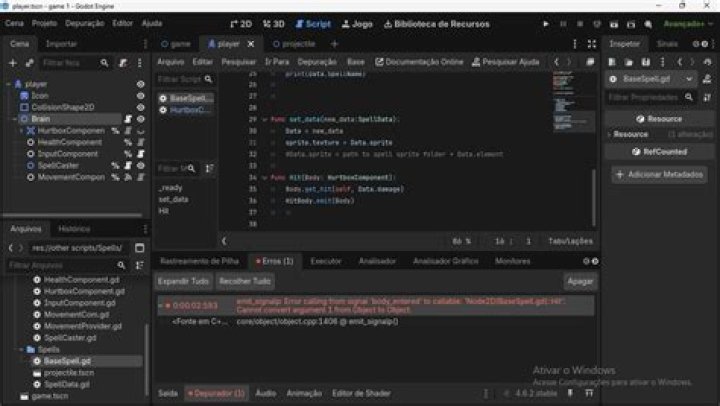This screenshot has height=406, width=720.
Task: Clear errors with Apagar button
Action: [580, 281]
